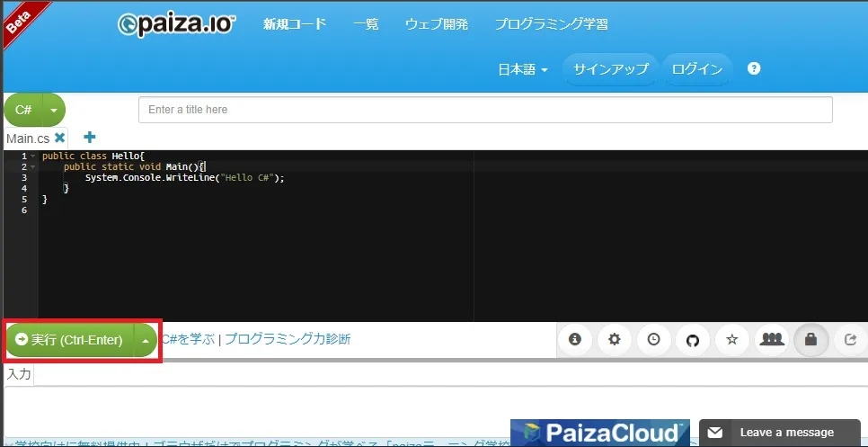Open the 一覧 menu item
Viewport: 868px width, 447px height.
tap(366, 24)
